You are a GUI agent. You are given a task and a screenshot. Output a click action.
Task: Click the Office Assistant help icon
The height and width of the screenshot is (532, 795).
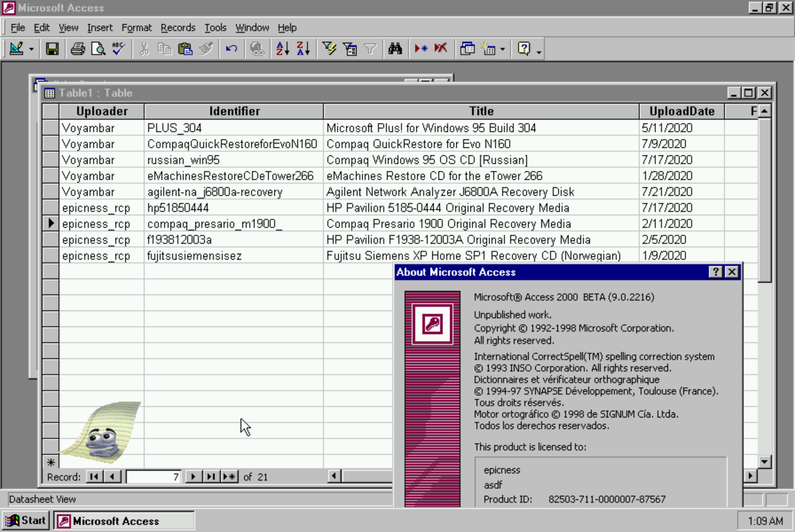click(x=524, y=48)
